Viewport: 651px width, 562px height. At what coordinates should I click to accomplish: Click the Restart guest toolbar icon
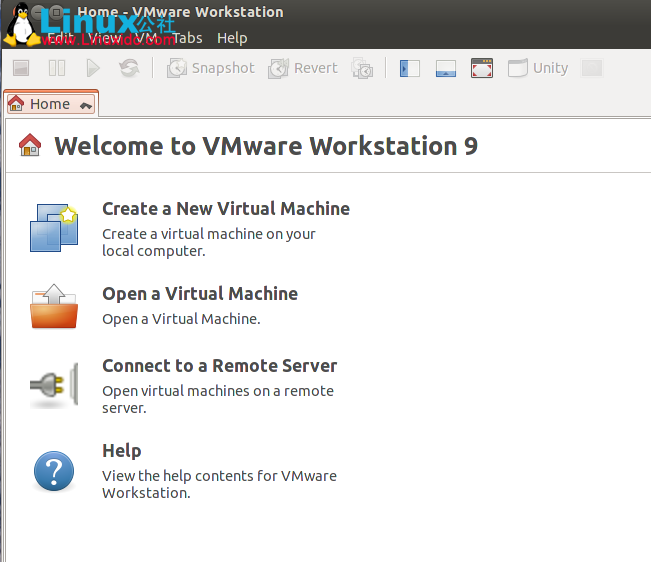click(129, 68)
